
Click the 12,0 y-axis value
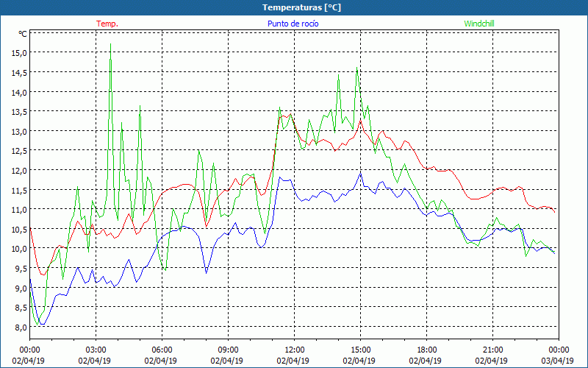pyautogui.click(x=20, y=171)
